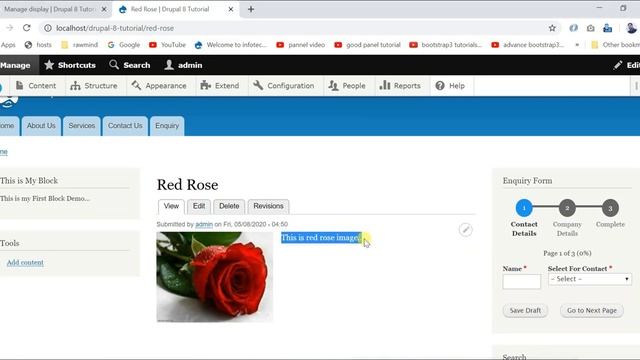Open Shortcuts star menu
This screenshot has height=360, width=640.
pyautogui.click(x=70, y=65)
